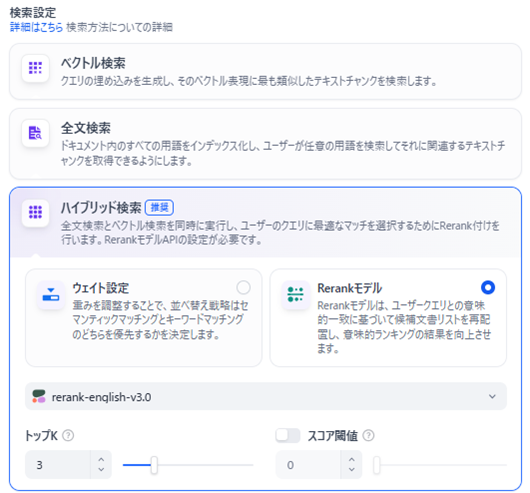Click the 推奨 badge next to ハイブリッド検索
The image size is (530, 493).
[159, 207]
